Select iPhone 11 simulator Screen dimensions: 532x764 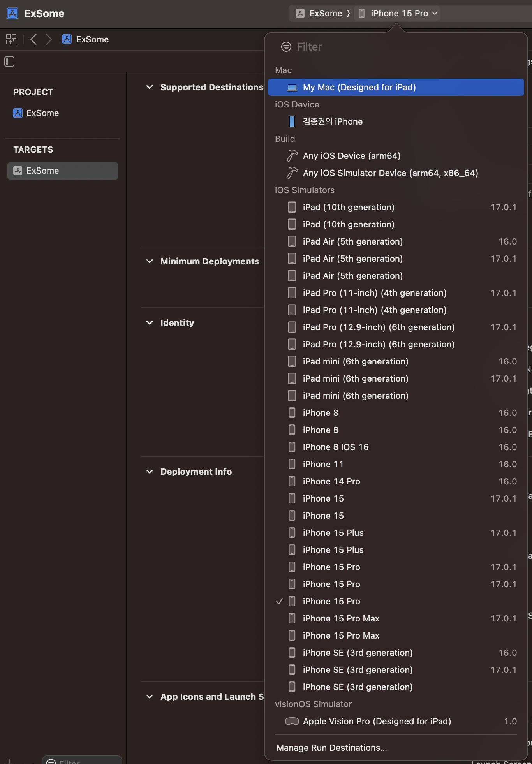[396, 464]
